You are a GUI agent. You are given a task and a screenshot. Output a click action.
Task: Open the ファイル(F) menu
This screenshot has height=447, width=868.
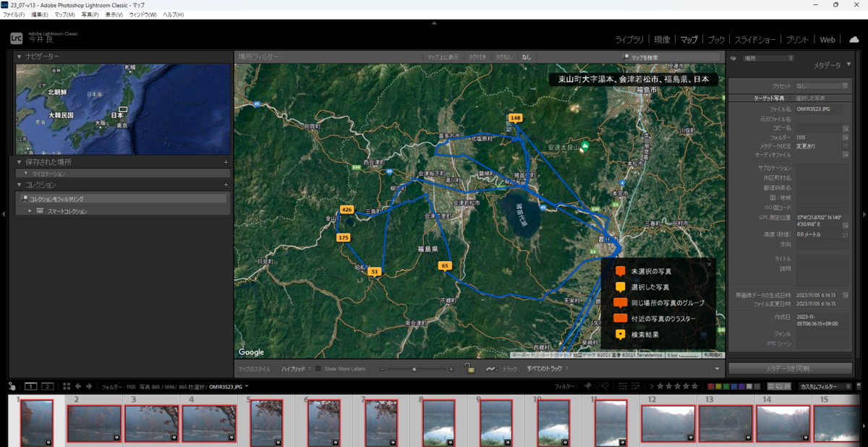click(x=14, y=14)
